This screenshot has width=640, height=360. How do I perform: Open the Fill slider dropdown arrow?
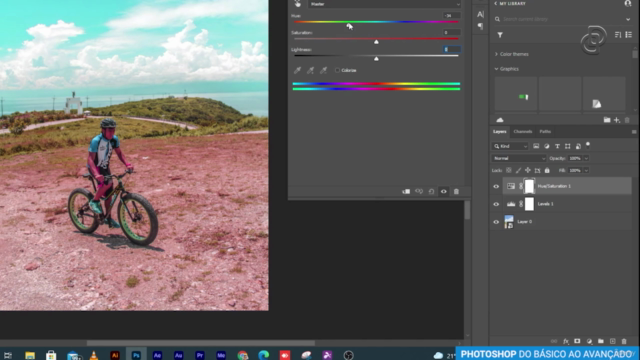coord(587,170)
